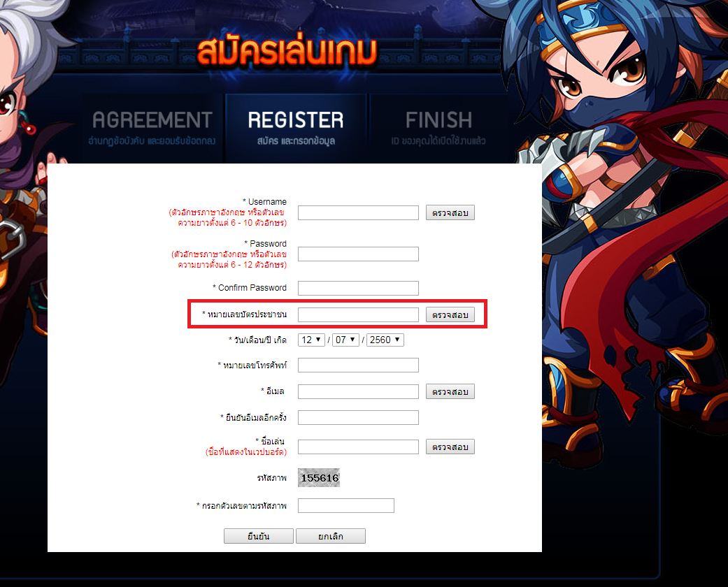This screenshot has height=587, width=728.
Task: Cancel registration with the ยกเลิก button
Action: 331,536
